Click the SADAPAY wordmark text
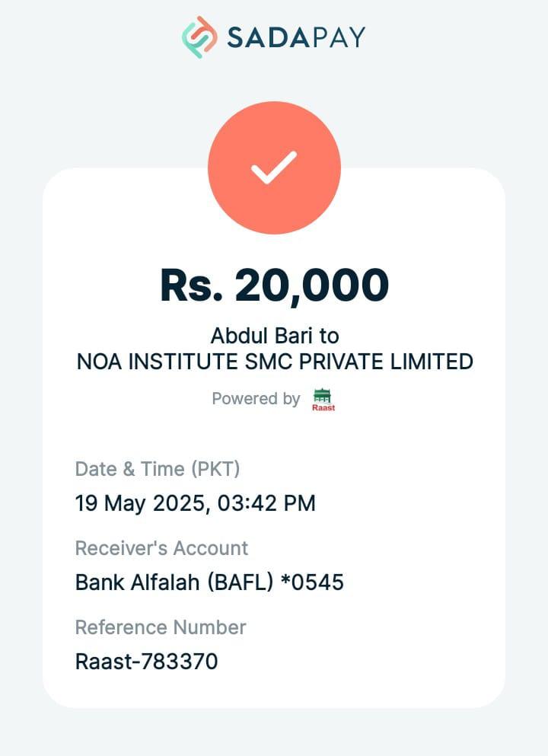Image resolution: width=548 pixels, height=756 pixels. [x=296, y=37]
